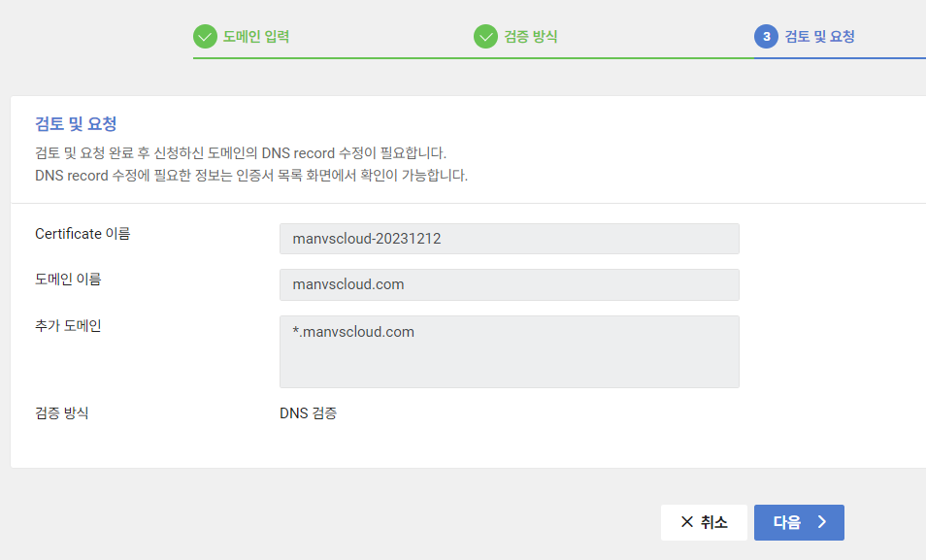
Task: Click the arrow icon inside the 다음 button
Action: click(820, 522)
